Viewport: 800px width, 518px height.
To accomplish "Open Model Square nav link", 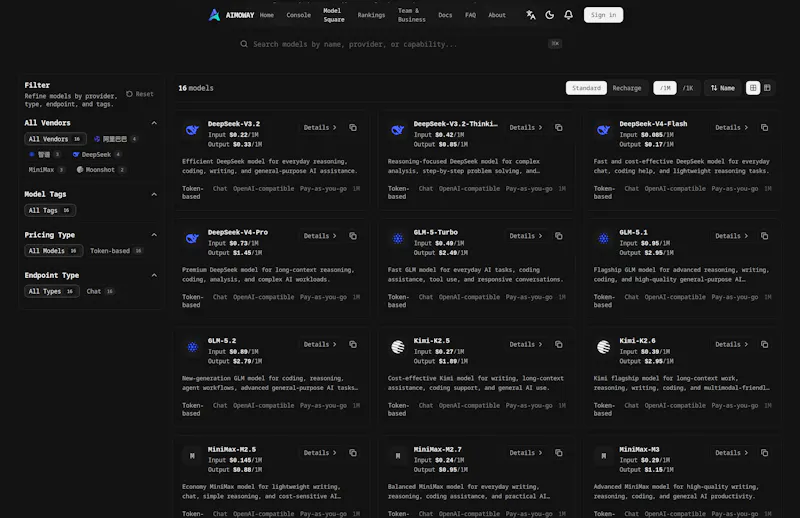I will click(334, 15).
